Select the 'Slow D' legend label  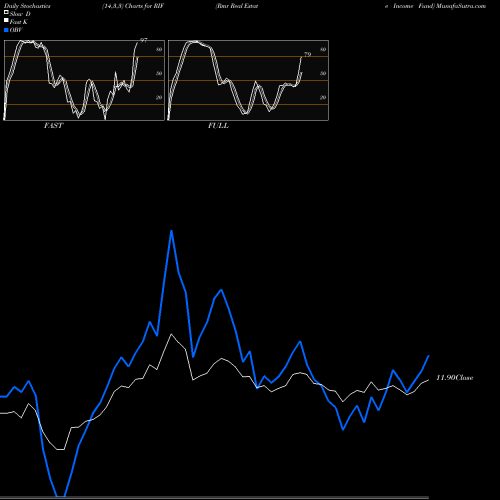pyautogui.click(x=20, y=14)
